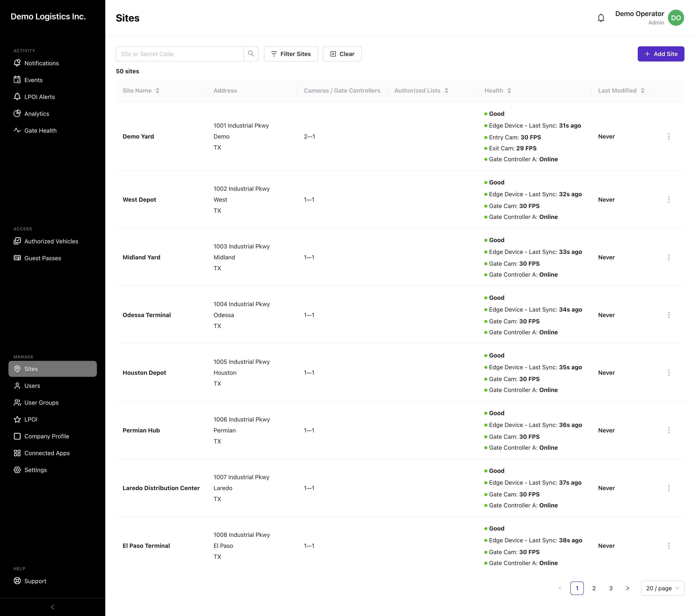Select Sites in the Manage section
Screen dimensions: 695x616
(53, 369)
